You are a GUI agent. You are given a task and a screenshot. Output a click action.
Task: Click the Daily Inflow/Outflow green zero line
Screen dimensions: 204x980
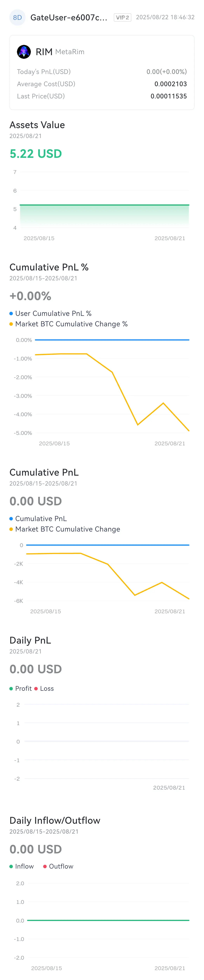point(108,920)
